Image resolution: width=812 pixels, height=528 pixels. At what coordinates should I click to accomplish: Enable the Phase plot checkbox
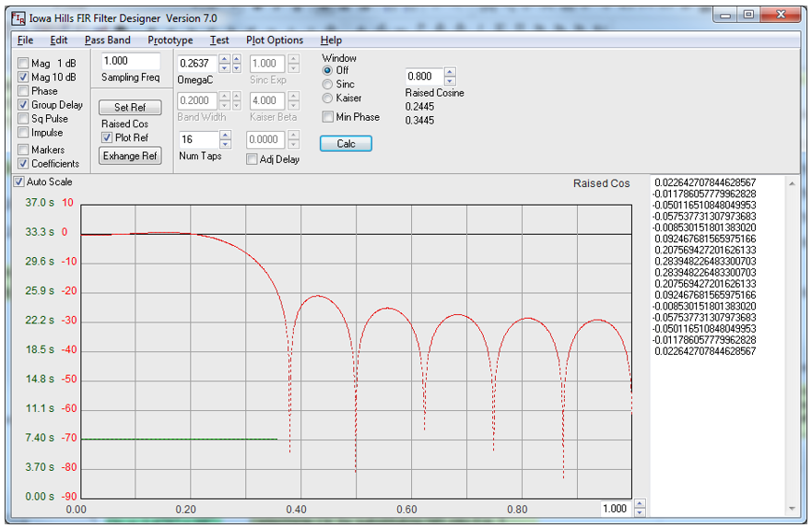pyautogui.click(x=23, y=91)
